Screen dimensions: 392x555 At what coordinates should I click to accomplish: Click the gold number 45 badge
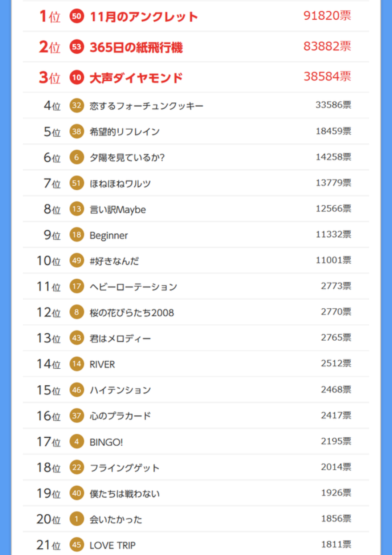tap(77, 545)
